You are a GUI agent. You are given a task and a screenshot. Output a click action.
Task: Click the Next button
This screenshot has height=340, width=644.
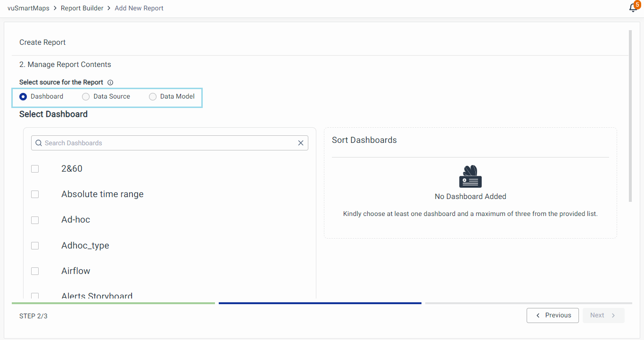tap(603, 315)
